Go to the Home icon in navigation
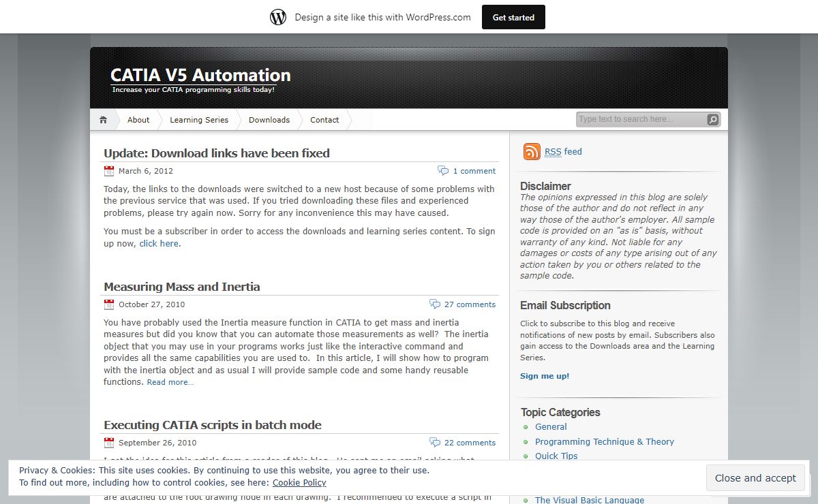The image size is (818, 504). (103, 120)
